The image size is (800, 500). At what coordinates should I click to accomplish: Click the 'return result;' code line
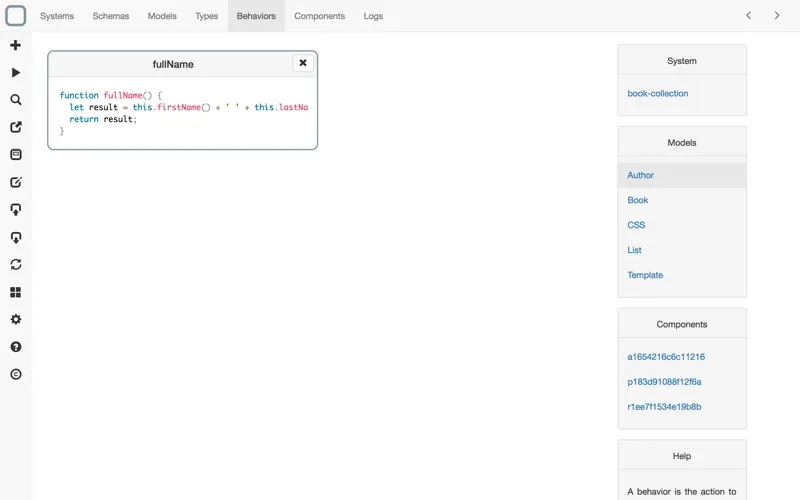pyautogui.click(x=103, y=119)
